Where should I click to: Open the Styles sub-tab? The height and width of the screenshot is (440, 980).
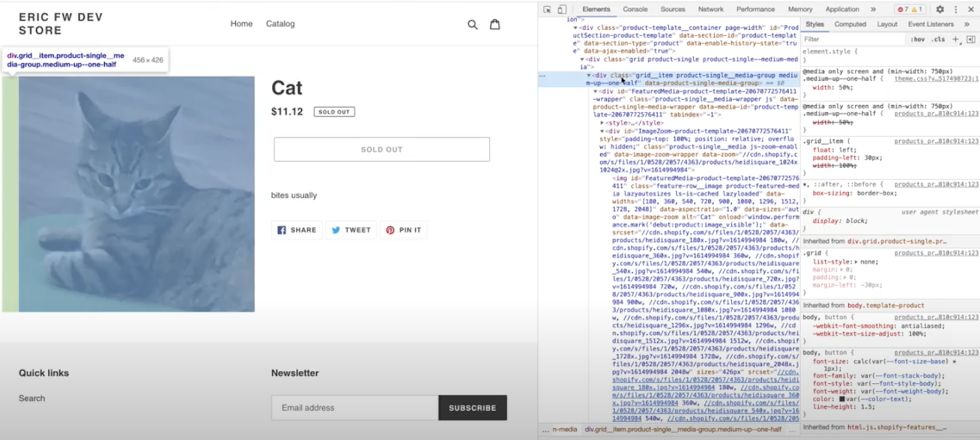point(815,24)
